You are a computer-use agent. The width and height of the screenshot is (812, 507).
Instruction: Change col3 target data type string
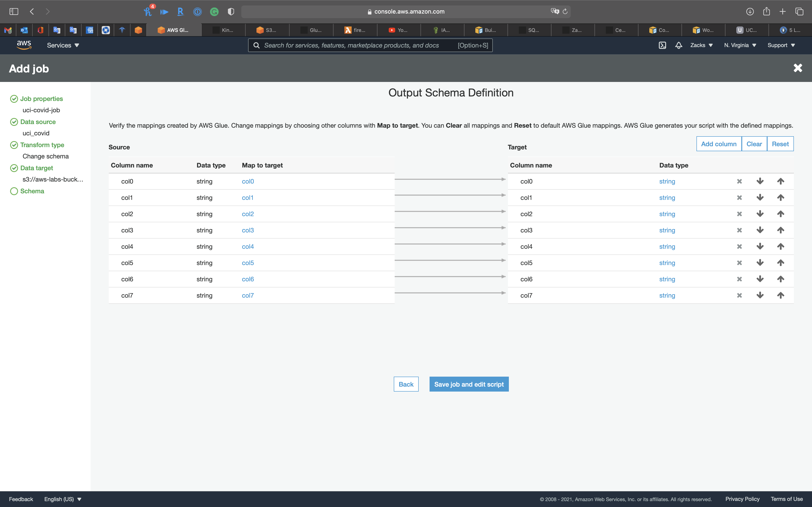tap(667, 230)
